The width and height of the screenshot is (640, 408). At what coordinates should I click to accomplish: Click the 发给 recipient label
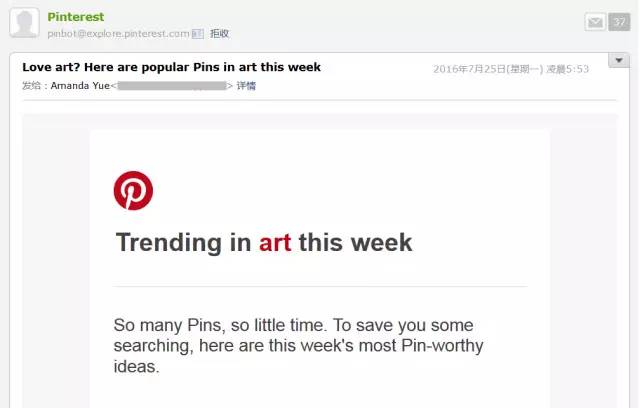31,86
